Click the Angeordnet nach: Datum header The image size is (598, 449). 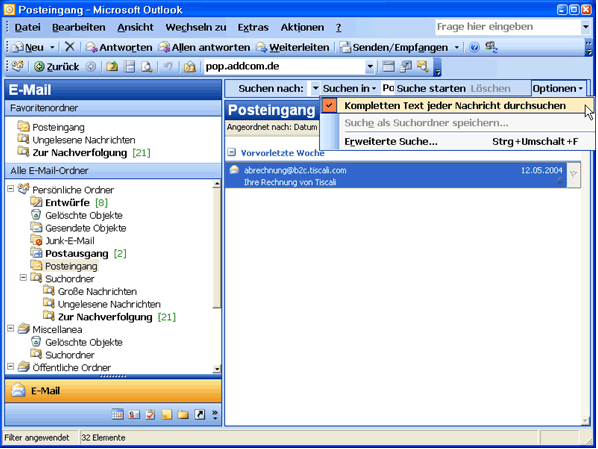tap(272, 127)
